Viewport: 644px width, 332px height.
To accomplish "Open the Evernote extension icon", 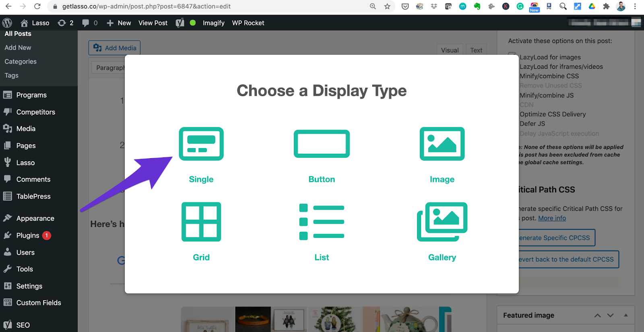I will tap(477, 6).
